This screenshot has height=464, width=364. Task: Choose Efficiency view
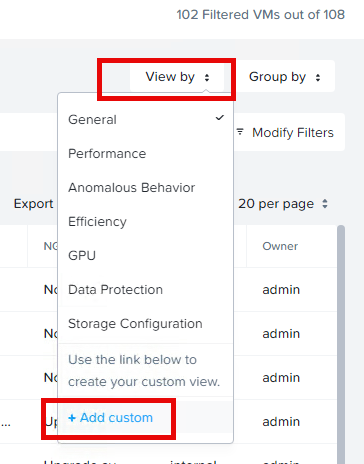(146, 221)
